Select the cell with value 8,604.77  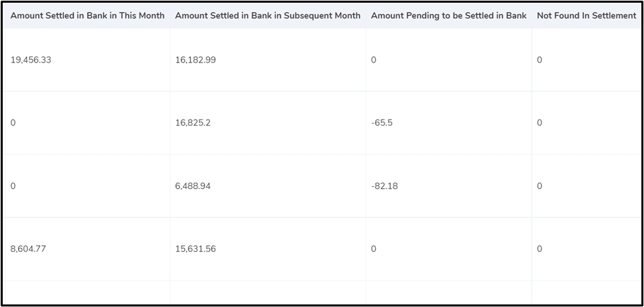pos(28,249)
